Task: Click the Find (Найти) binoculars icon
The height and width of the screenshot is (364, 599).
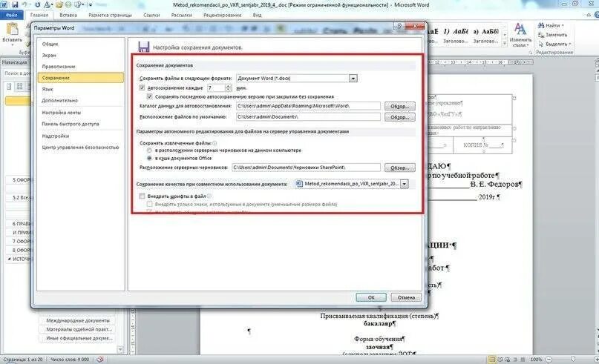Action: point(541,25)
